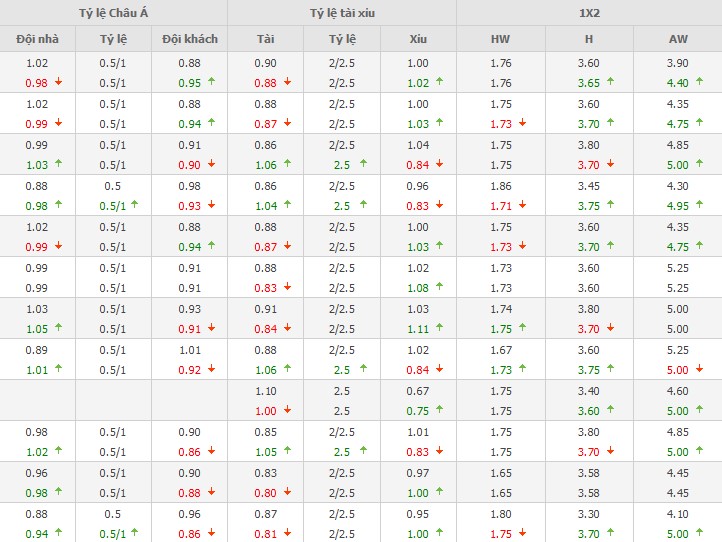This screenshot has width=722, height=542.
Task: Click the up arrow next to 1.01
Action: tap(58, 370)
